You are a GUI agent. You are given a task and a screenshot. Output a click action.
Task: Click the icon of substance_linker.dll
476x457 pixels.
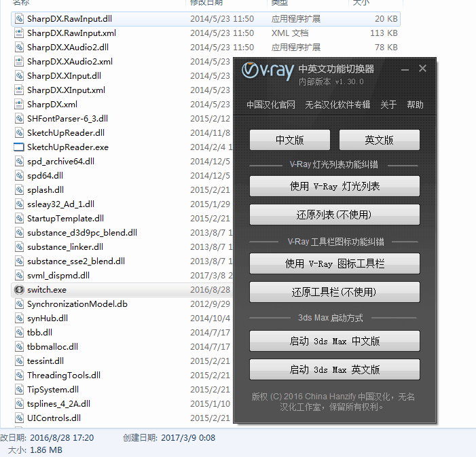tap(19, 247)
